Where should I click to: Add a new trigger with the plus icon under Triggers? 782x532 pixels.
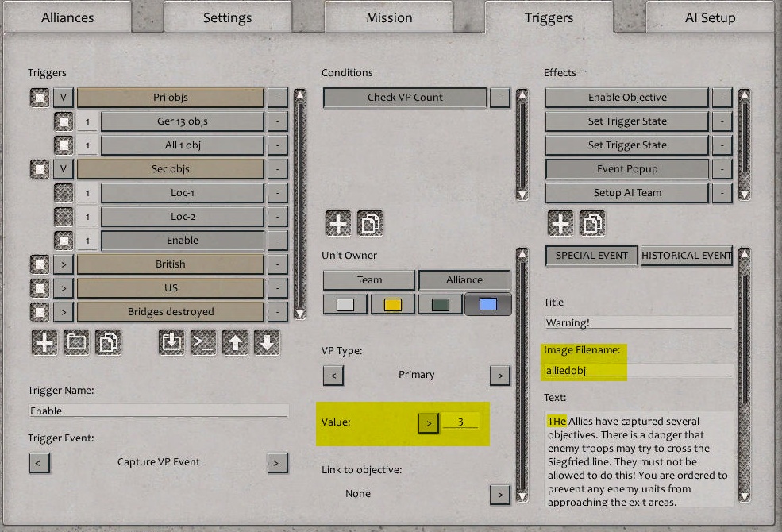click(44, 342)
